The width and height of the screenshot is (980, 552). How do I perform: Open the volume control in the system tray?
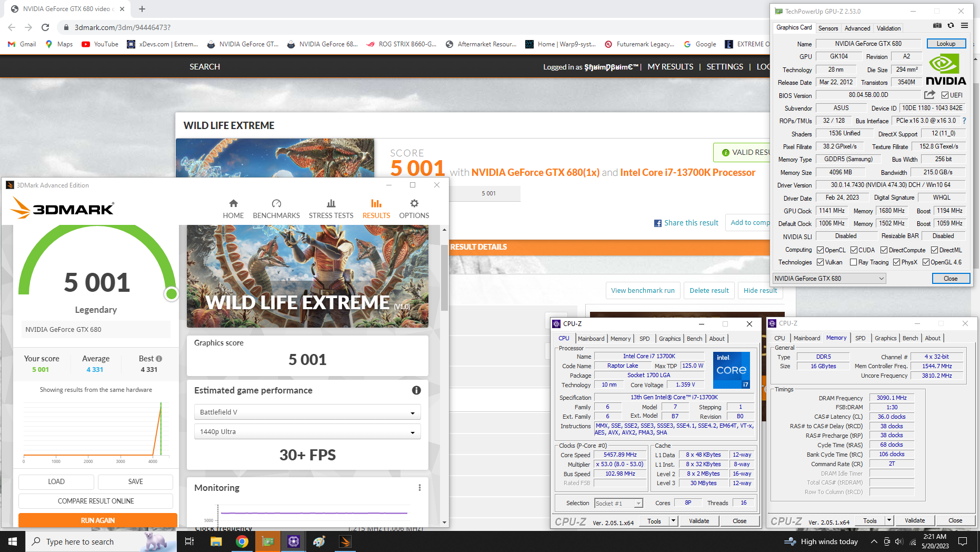(x=899, y=541)
